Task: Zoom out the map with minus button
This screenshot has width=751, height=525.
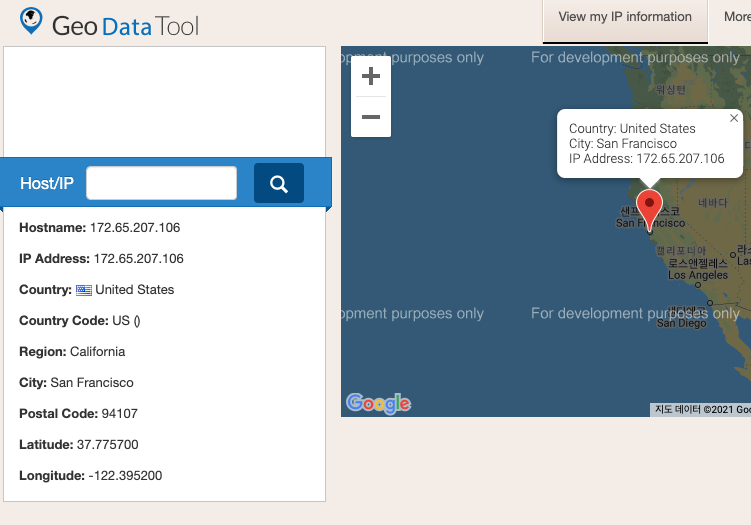Action: point(371,117)
